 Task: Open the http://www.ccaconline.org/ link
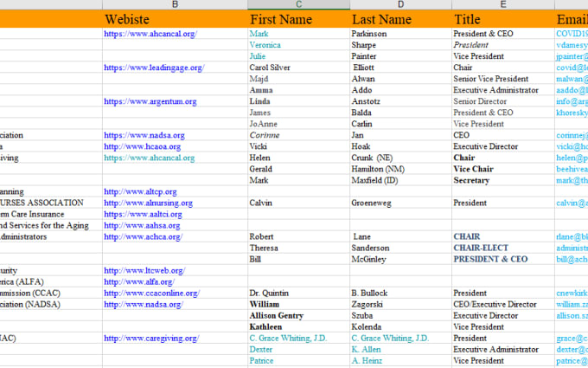coord(152,293)
